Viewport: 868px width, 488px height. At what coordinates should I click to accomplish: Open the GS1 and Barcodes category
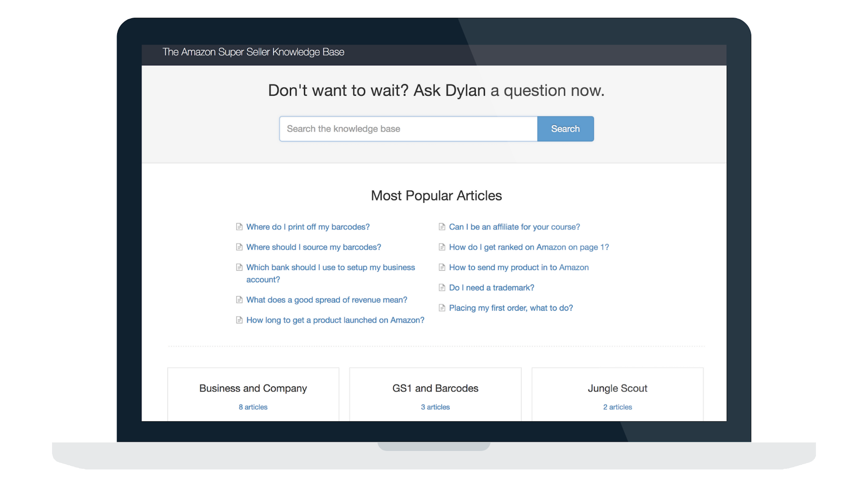point(435,394)
